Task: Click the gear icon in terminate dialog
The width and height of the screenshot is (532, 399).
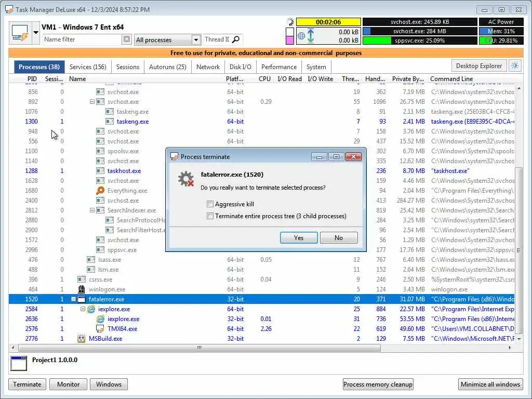Action: coord(186,179)
